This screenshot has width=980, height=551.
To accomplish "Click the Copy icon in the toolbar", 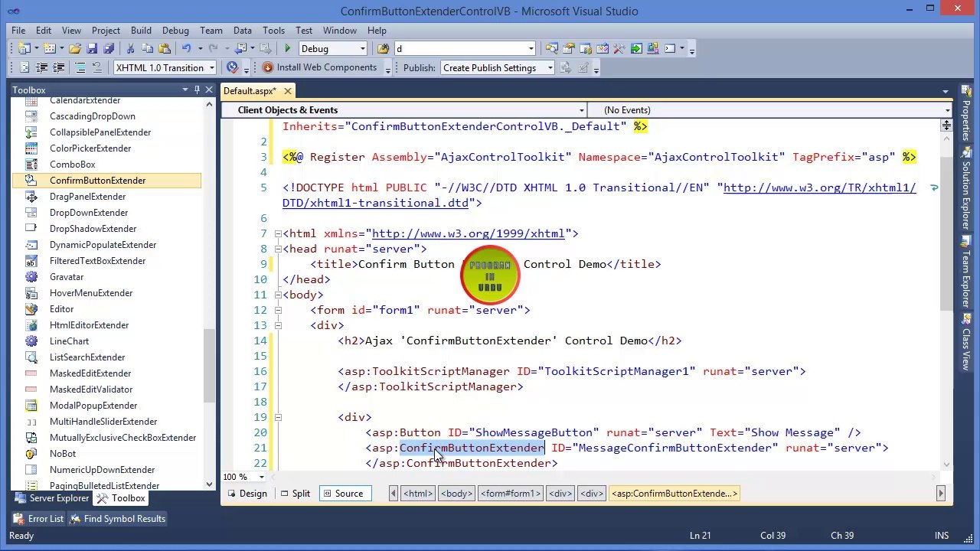I will pos(147,49).
